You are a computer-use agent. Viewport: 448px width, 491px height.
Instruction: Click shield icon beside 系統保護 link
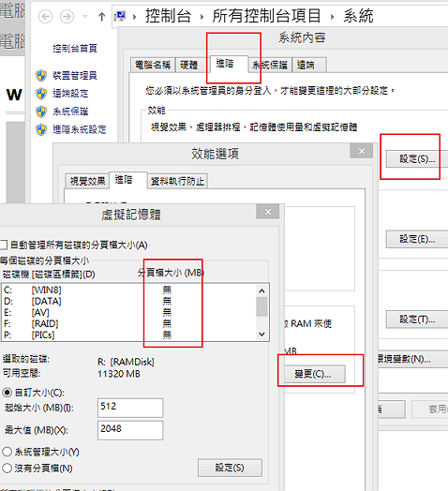pyautogui.click(x=41, y=112)
